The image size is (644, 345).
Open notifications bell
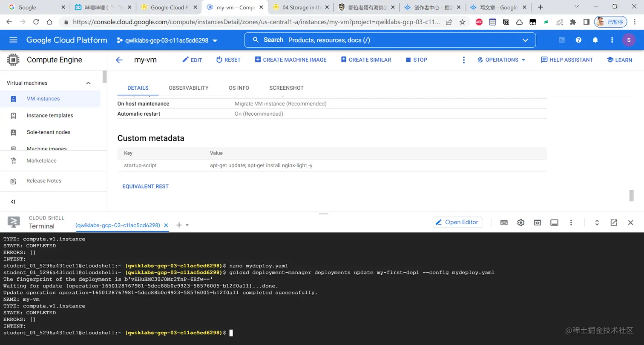click(595, 40)
